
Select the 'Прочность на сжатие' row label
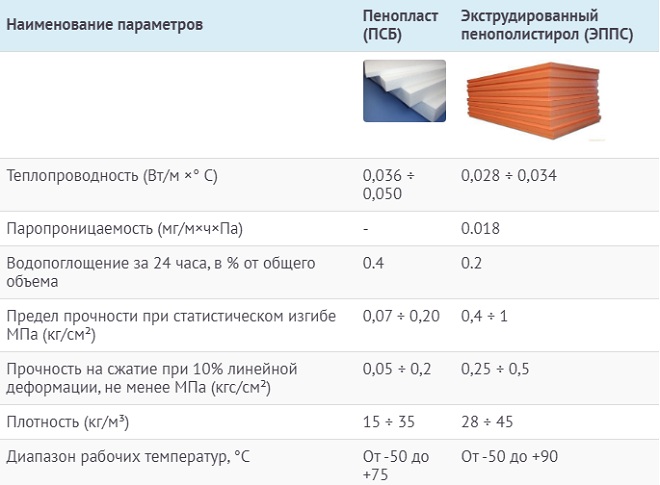click(x=152, y=378)
